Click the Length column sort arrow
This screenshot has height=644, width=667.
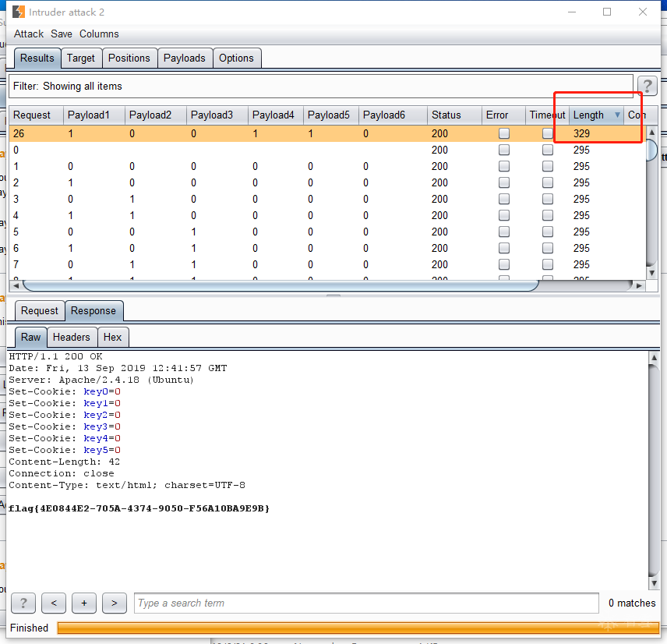click(617, 115)
